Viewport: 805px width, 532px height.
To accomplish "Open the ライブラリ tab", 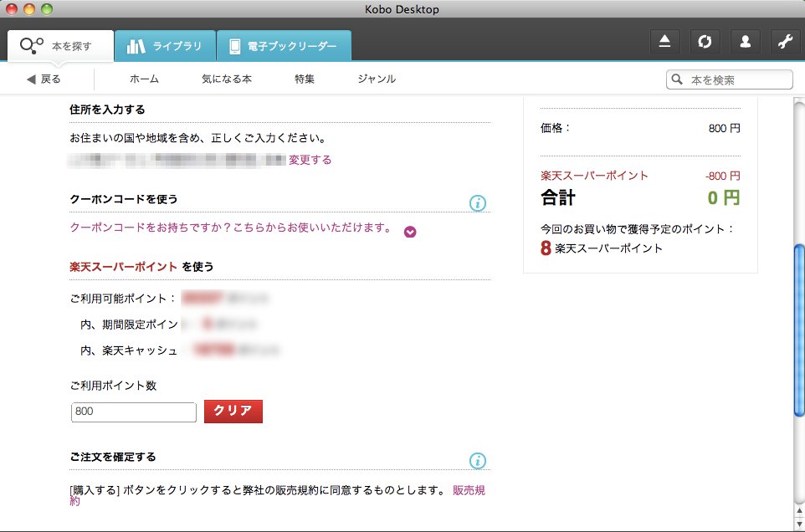I will coord(166,46).
